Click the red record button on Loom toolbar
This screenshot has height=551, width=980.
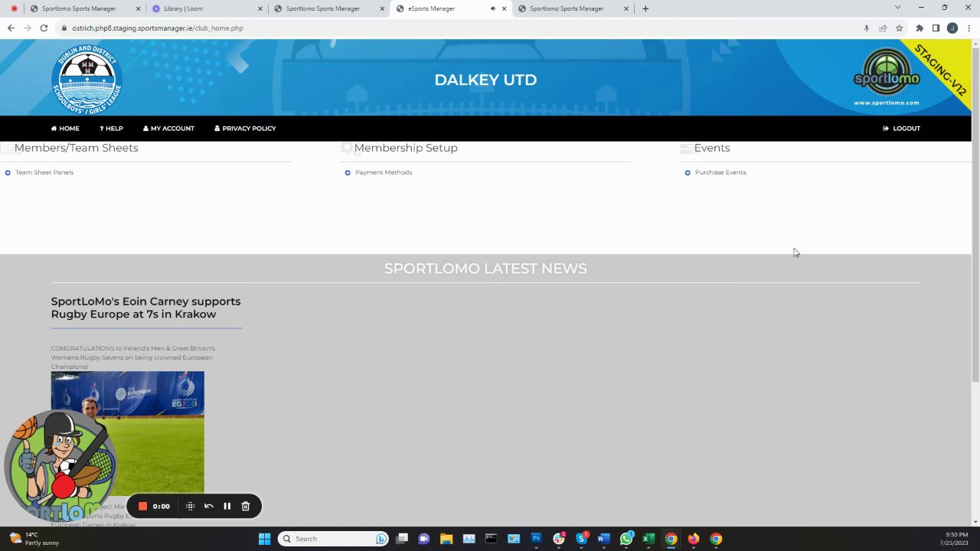pyautogui.click(x=142, y=506)
